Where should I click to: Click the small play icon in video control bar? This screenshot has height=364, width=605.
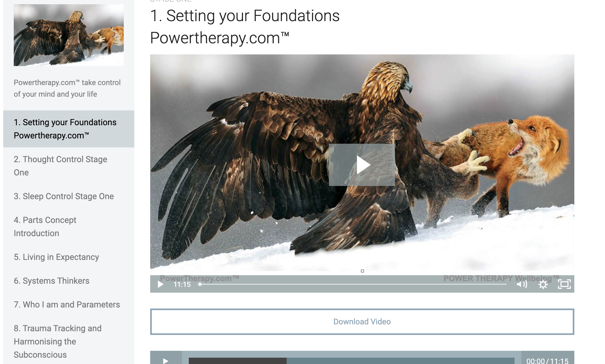click(161, 284)
